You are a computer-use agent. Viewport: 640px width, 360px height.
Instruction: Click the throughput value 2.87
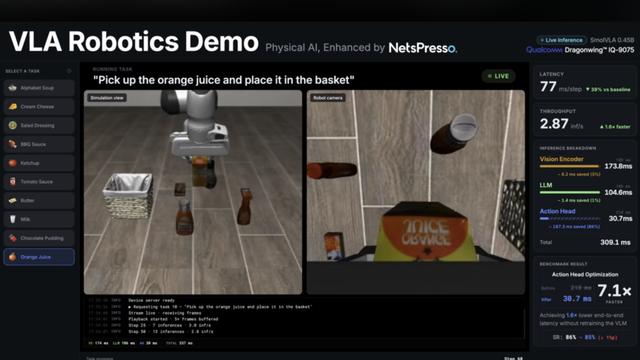pyautogui.click(x=554, y=124)
